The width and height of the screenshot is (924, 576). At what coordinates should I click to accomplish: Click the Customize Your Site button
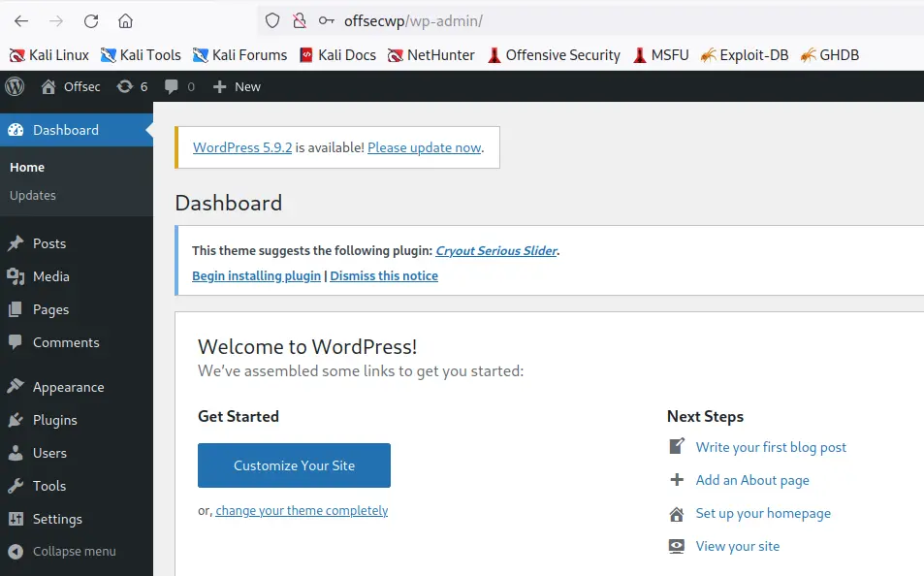click(x=294, y=465)
